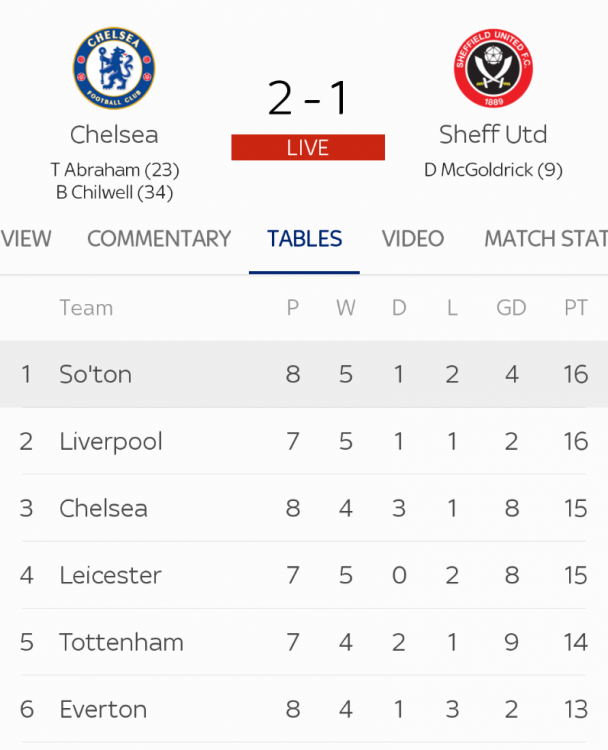This screenshot has width=608, height=750.
Task: Click the Chelsea club crest icon
Action: (x=114, y=68)
